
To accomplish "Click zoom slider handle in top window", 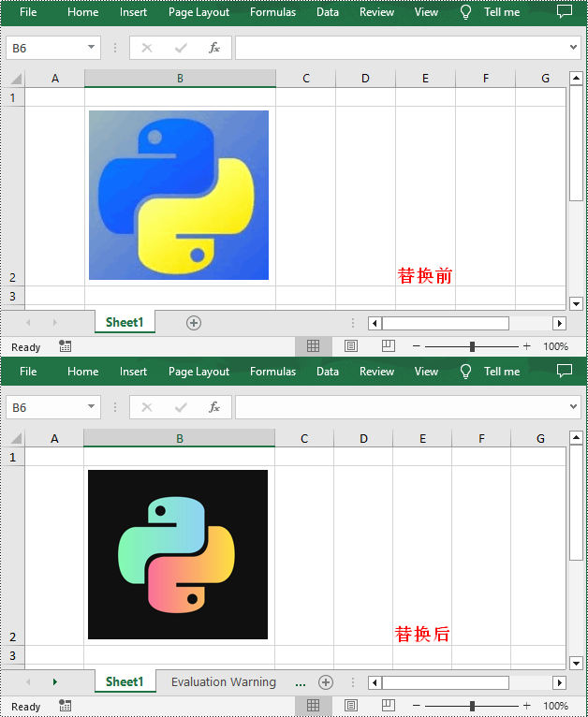I will (472, 346).
